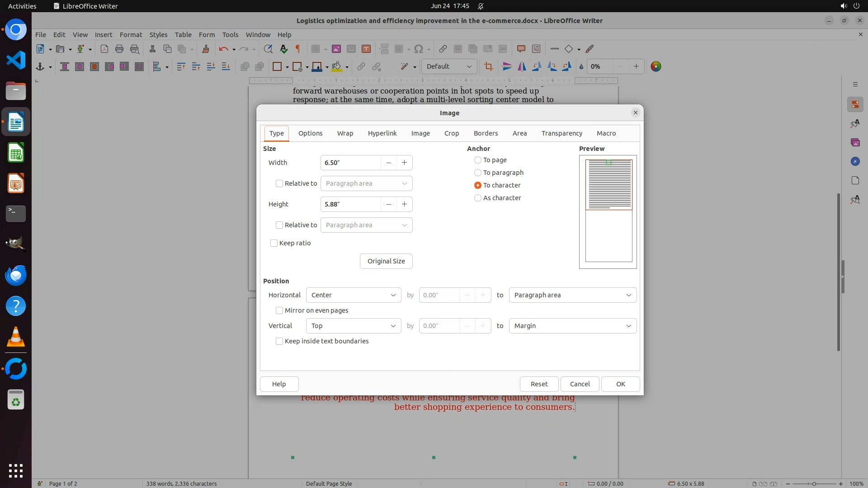The width and height of the screenshot is (868, 488).
Task: Open the Vertical Top position dropdown
Action: coord(353,326)
